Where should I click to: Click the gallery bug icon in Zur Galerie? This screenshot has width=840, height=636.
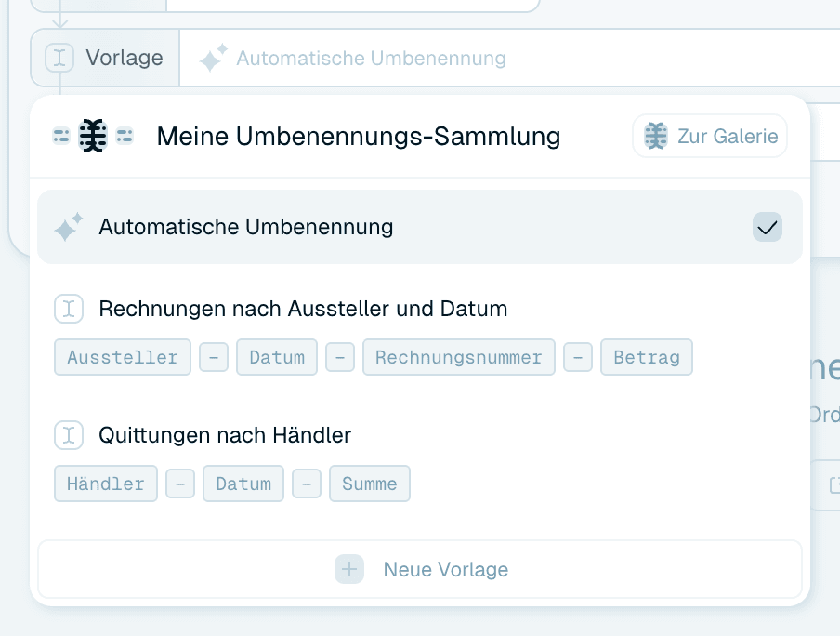656,136
